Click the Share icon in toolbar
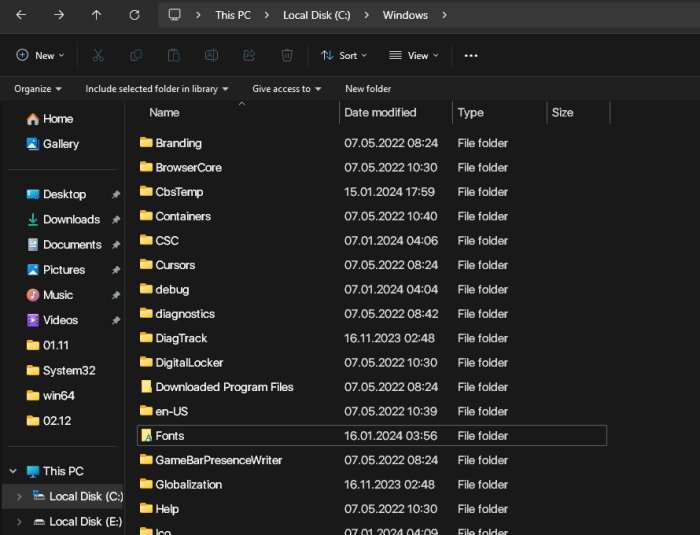 pyautogui.click(x=249, y=55)
